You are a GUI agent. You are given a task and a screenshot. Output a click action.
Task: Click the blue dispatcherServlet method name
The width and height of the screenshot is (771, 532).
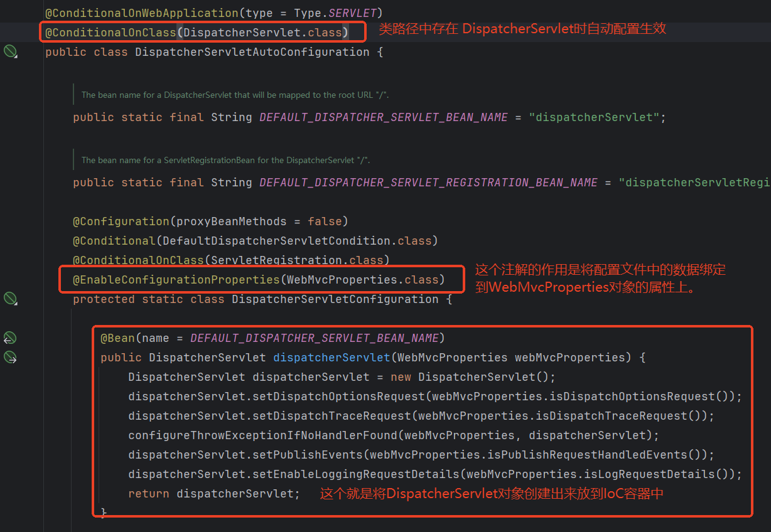tap(331, 358)
